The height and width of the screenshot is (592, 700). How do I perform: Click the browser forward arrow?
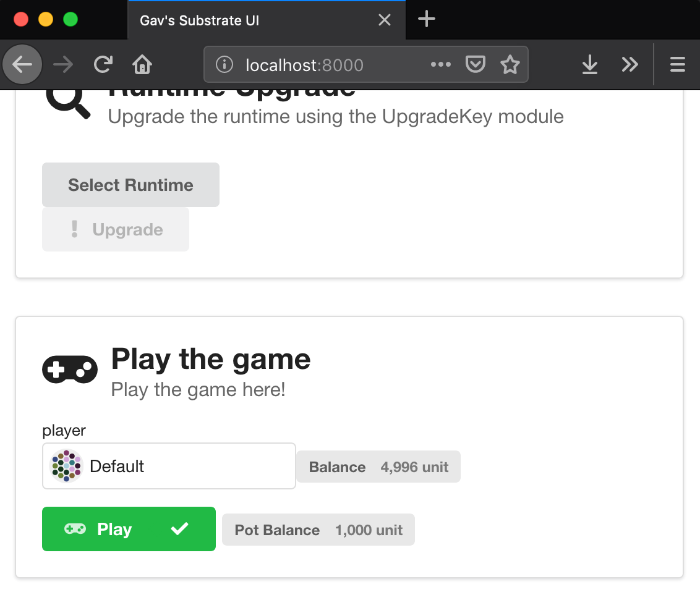click(x=63, y=65)
